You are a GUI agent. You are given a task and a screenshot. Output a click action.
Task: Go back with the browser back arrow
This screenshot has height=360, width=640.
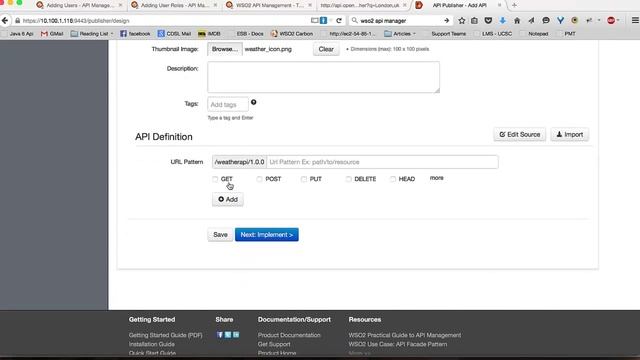[x=5, y=20]
